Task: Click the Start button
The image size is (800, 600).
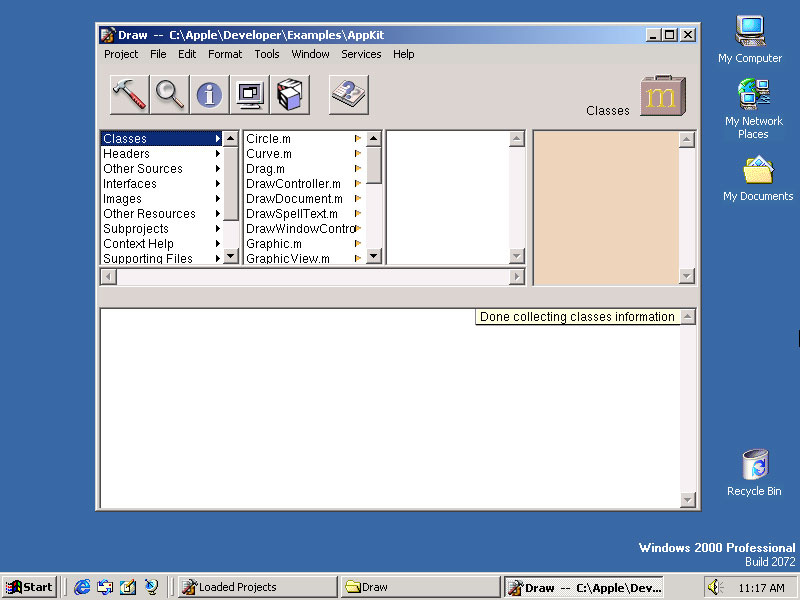Action: (x=30, y=587)
